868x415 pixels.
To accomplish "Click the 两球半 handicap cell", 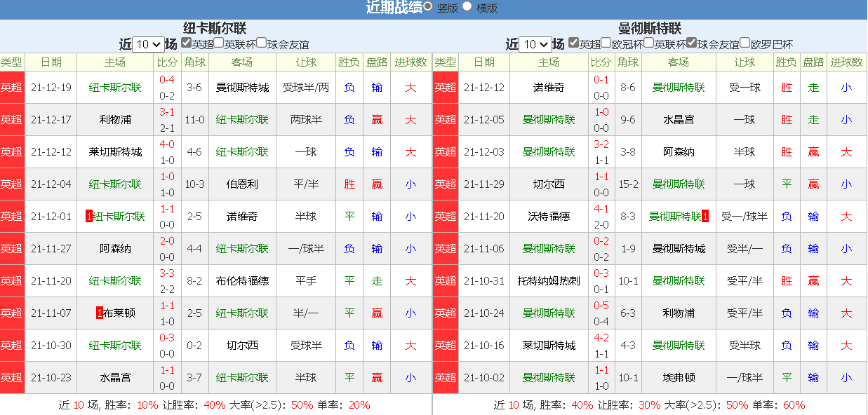I will coord(306,120).
